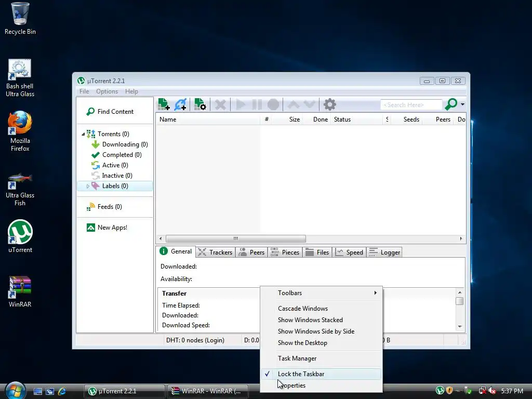This screenshot has width=532, height=399.
Task: Select Find Content in sidebar
Action: 110,112
